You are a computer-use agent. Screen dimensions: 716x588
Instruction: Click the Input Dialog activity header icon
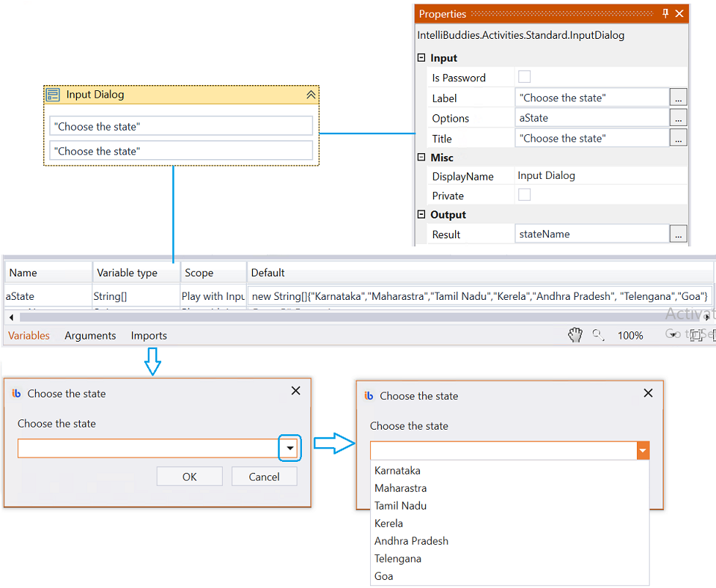52,95
